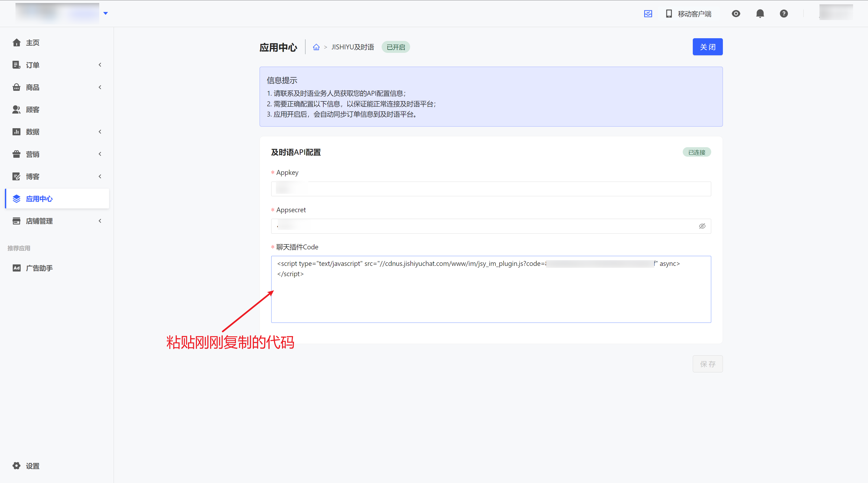Expand the 商品 menu chevron
The width and height of the screenshot is (868, 483).
[x=100, y=87]
